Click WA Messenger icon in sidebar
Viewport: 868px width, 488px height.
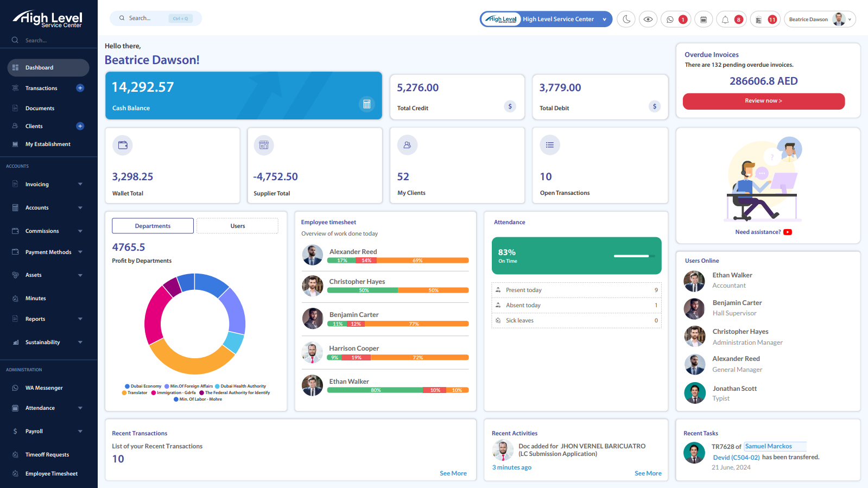coord(15,388)
